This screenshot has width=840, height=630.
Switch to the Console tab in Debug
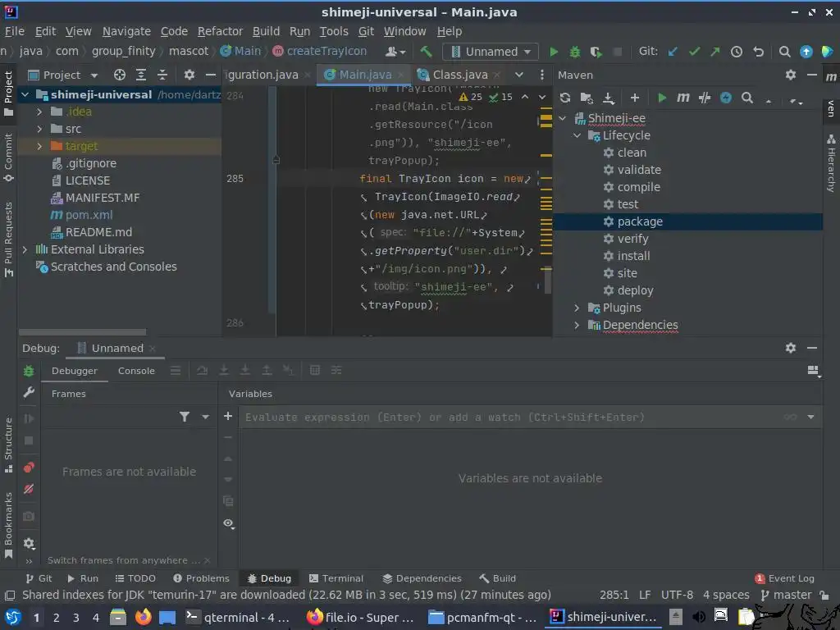(136, 371)
